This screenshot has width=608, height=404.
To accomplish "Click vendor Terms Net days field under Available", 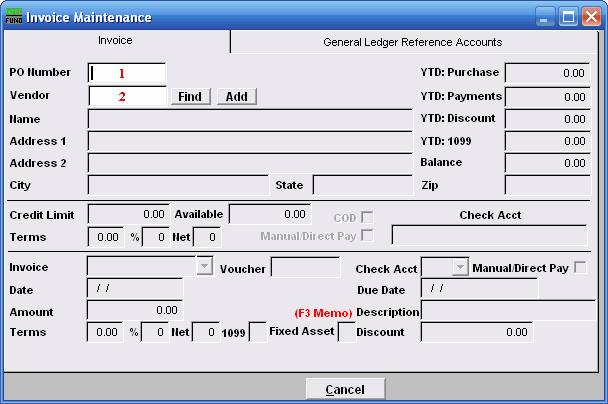I will pyautogui.click(x=207, y=237).
